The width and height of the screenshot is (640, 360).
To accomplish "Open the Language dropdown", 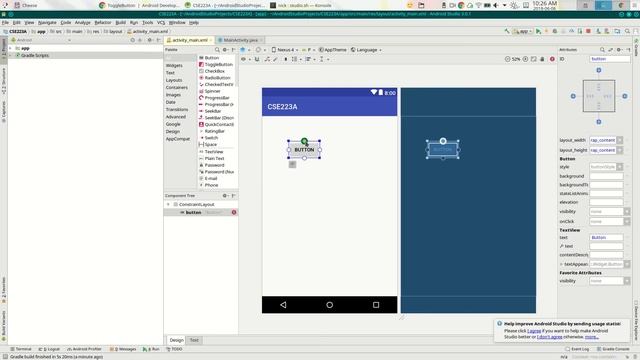I will (366, 50).
